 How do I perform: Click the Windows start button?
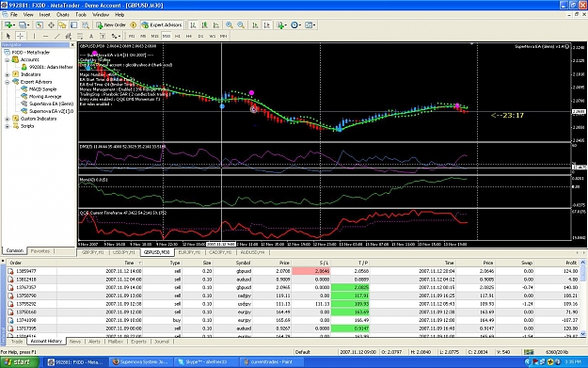[19, 362]
